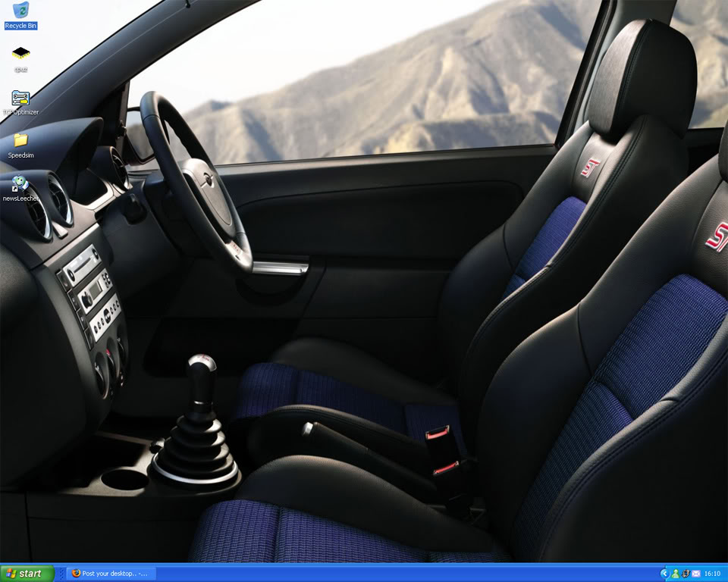Expand hidden system tray icons

tap(664, 574)
